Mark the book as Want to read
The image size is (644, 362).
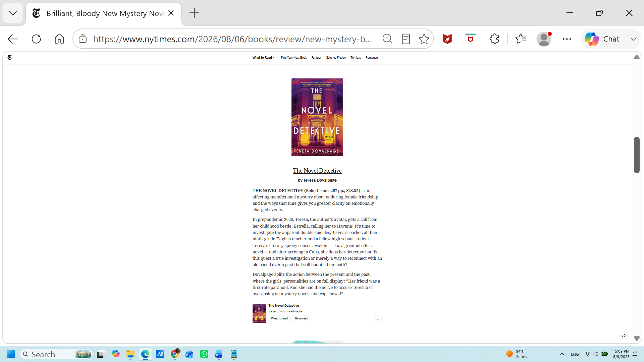point(279,318)
